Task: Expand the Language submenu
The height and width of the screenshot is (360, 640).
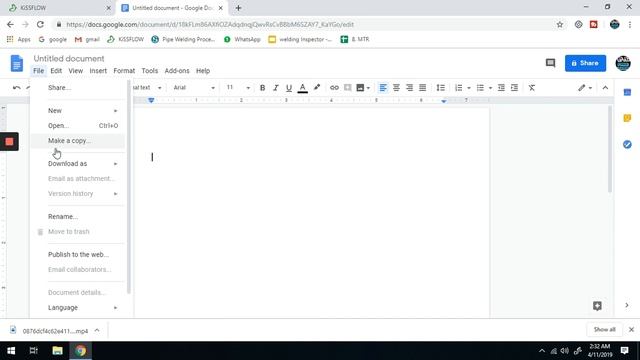Action: (x=78, y=308)
